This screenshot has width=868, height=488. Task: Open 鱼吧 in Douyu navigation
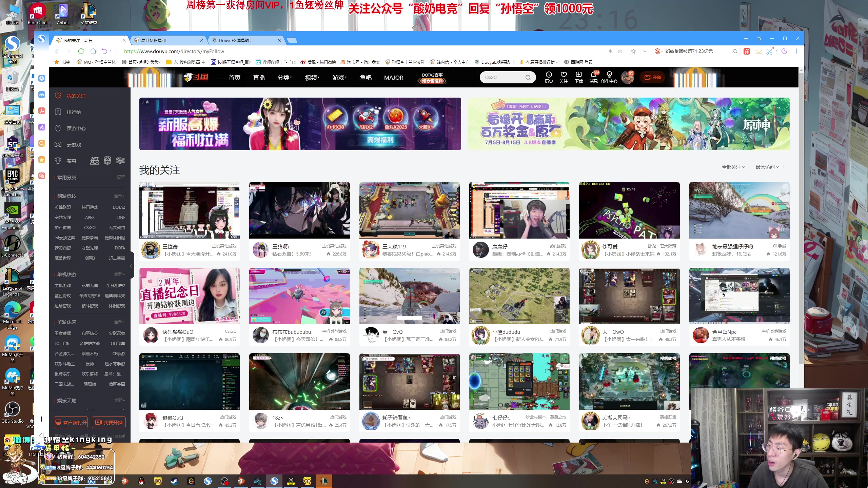pyautogui.click(x=366, y=78)
